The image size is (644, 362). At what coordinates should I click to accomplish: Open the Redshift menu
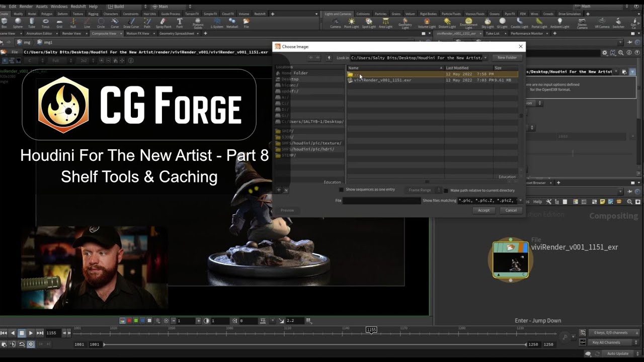coord(78,7)
